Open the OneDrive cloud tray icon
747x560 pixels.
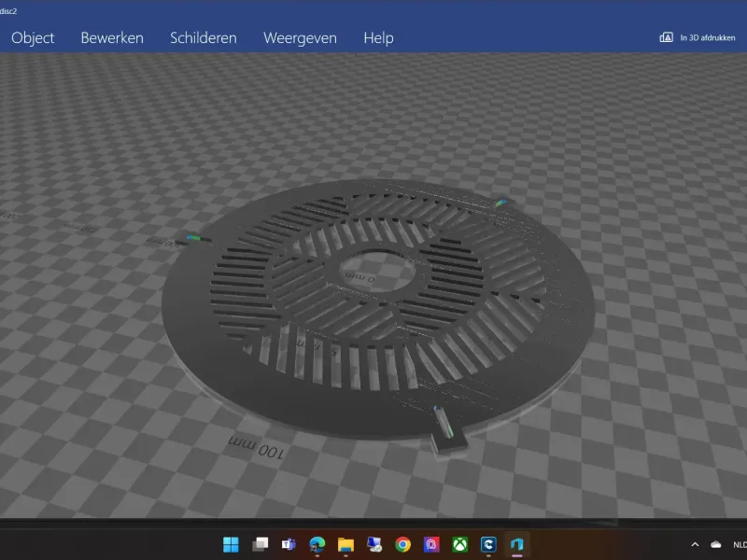click(x=715, y=544)
